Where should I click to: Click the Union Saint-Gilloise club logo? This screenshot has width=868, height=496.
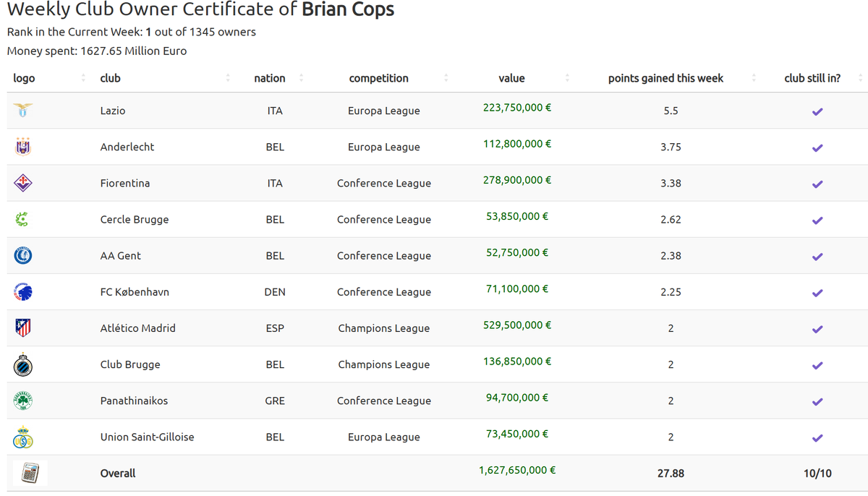pyautogui.click(x=23, y=437)
